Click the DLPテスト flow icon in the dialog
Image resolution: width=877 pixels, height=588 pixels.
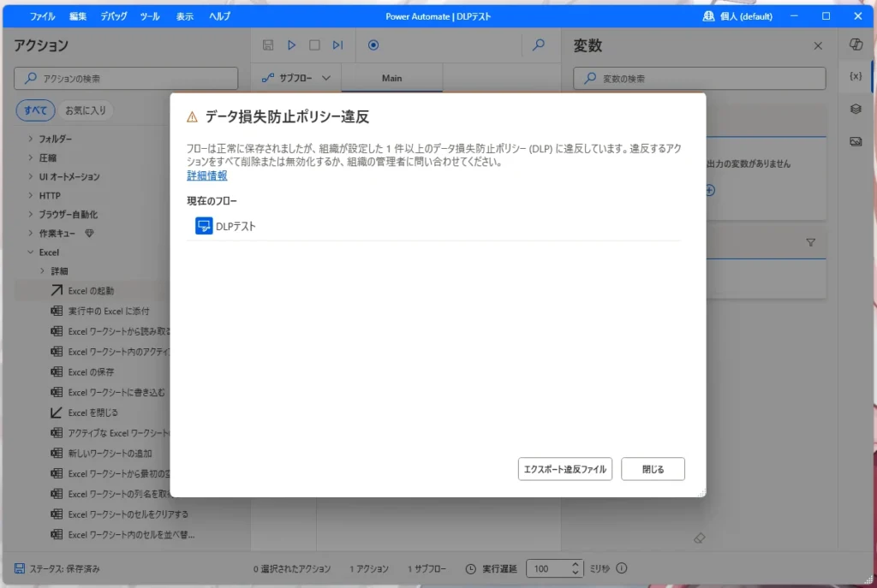point(204,226)
